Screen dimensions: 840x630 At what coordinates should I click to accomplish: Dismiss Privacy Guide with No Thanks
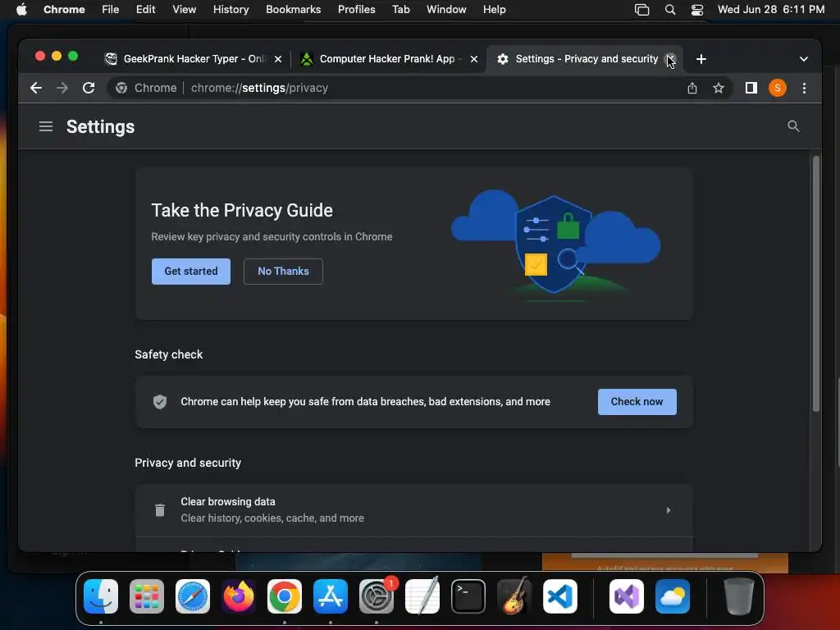pos(283,271)
